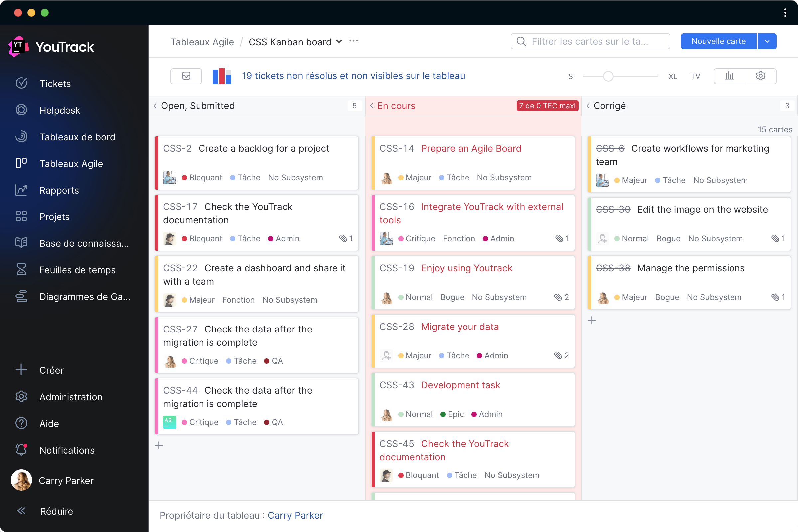Click the settings gear icon on the board
This screenshot has width=798, height=532.
click(x=760, y=76)
